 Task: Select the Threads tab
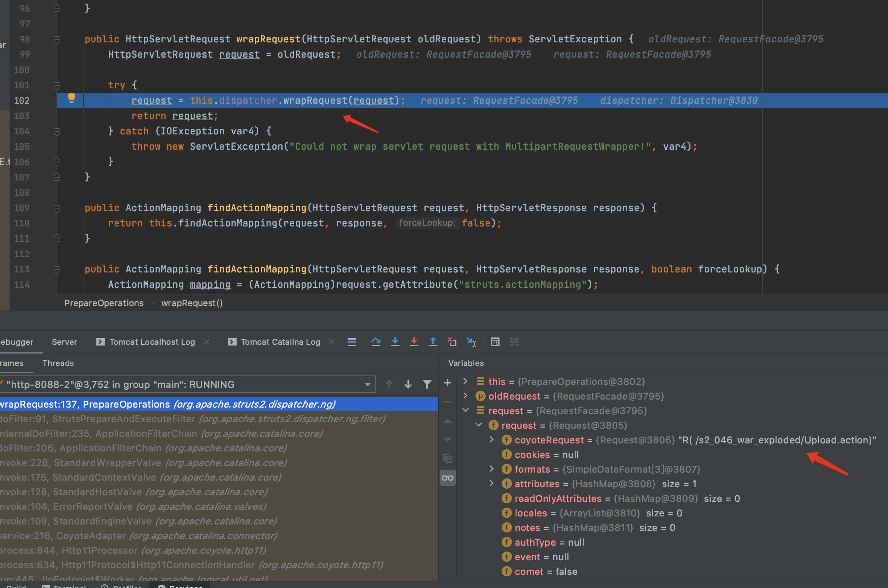pyautogui.click(x=58, y=363)
